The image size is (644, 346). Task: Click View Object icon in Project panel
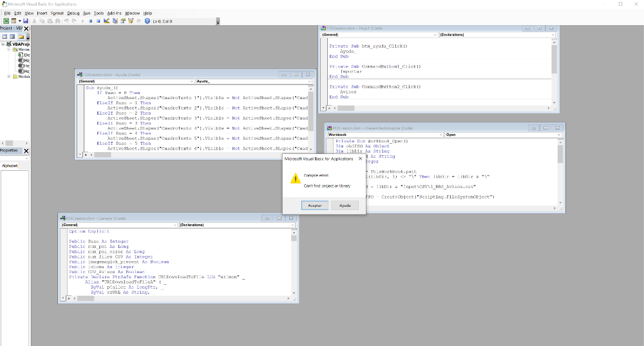pos(12,36)
